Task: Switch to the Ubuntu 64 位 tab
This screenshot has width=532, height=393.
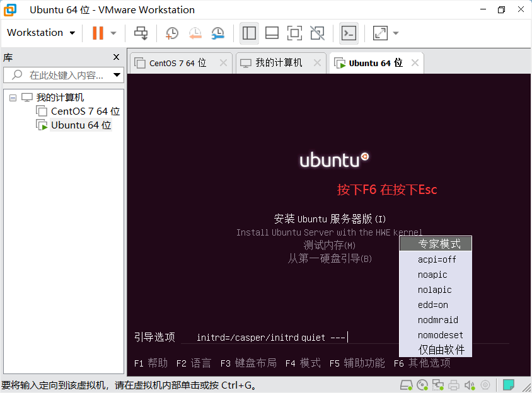Action: coord(375,63)
